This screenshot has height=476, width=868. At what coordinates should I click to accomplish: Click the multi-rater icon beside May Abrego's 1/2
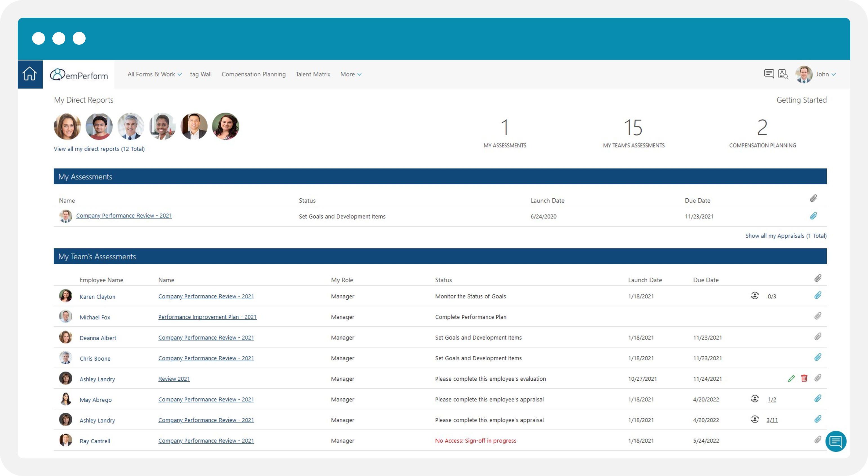pyautogui.click(x=755, y=399)
